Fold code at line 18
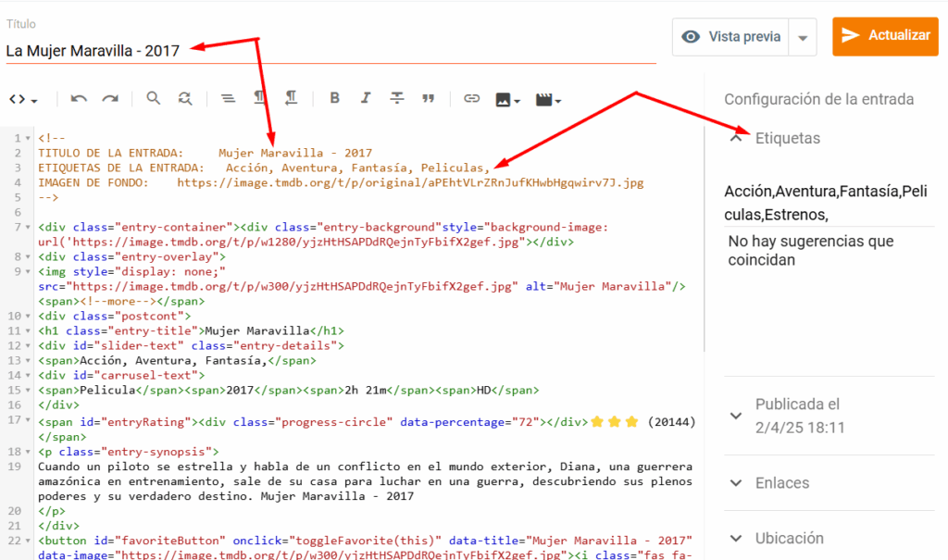Screen dimensions: 948x560 click(28, 452)
